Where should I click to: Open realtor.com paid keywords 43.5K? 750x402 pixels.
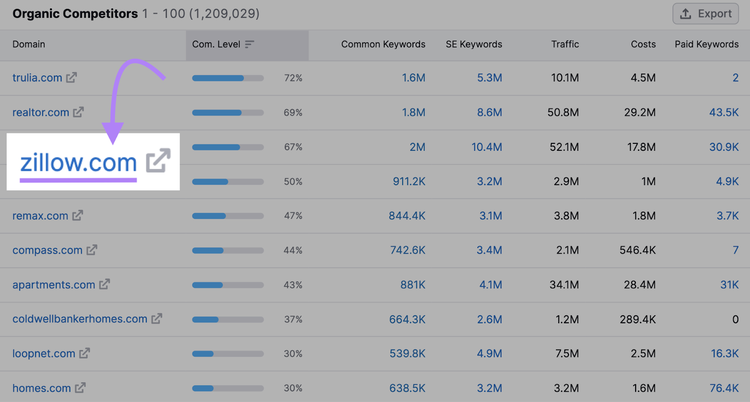coord(724,112)
